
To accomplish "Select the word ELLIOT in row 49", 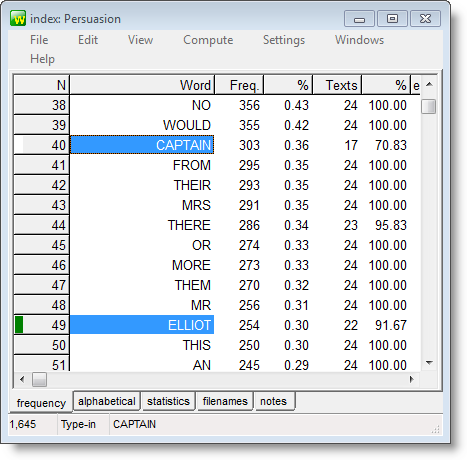I will [142, 325].
